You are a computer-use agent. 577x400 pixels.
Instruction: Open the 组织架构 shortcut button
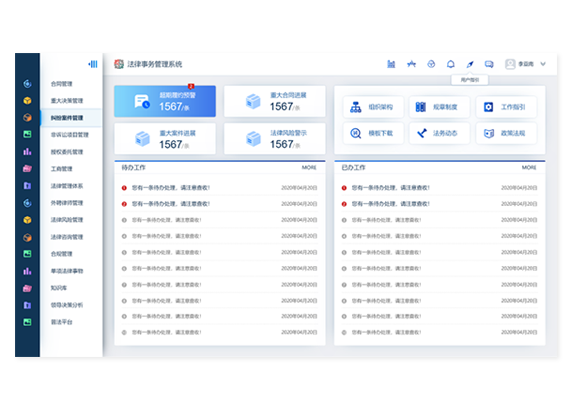click(x=373, y=107)
